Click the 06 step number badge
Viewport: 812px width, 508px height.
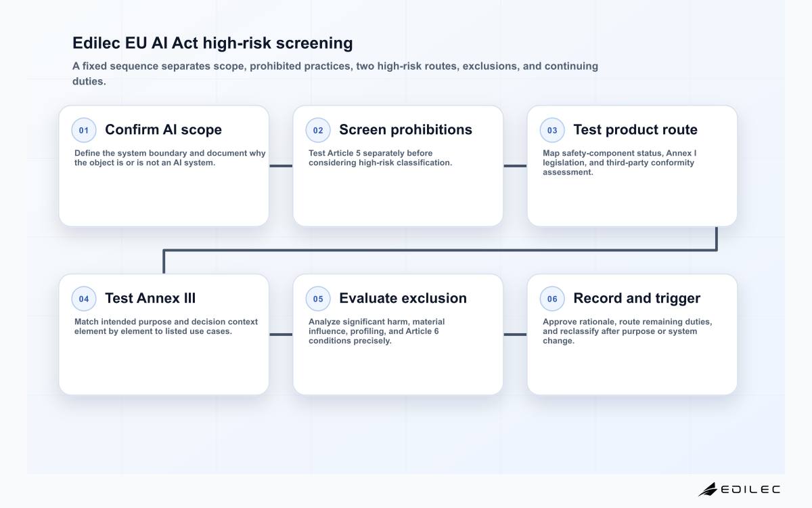pyautogui.click(x=552, y=299)
